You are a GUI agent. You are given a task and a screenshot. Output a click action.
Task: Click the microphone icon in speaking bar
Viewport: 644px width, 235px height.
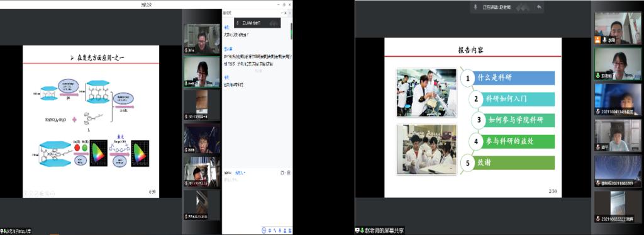pyautogui.click(x=475, y=7)
